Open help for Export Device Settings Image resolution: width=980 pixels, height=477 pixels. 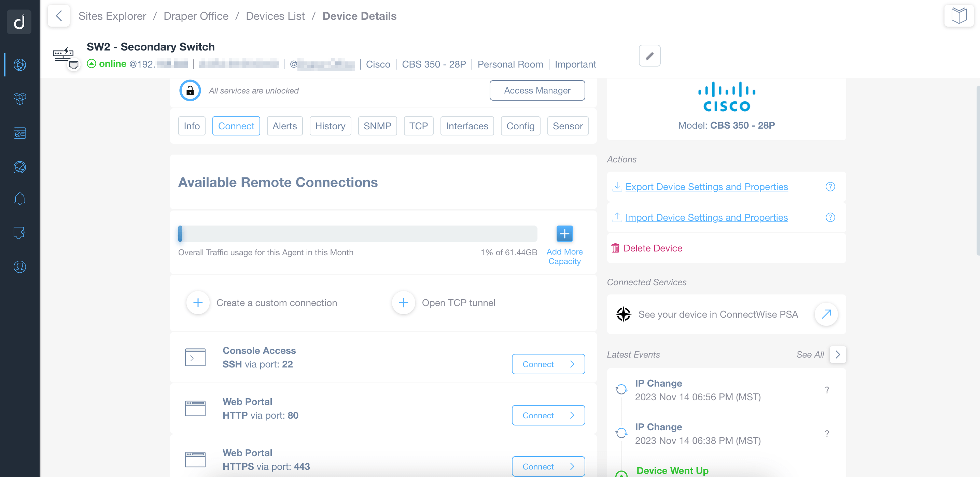[x=830, y=187]
